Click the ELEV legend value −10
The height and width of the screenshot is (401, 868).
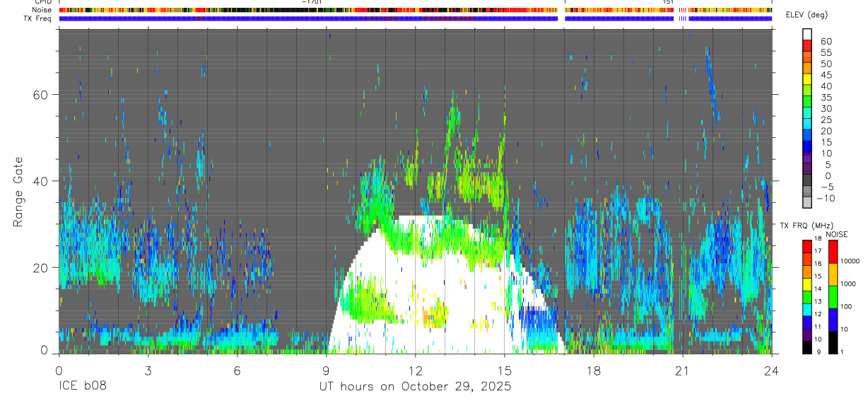(825, 199)
